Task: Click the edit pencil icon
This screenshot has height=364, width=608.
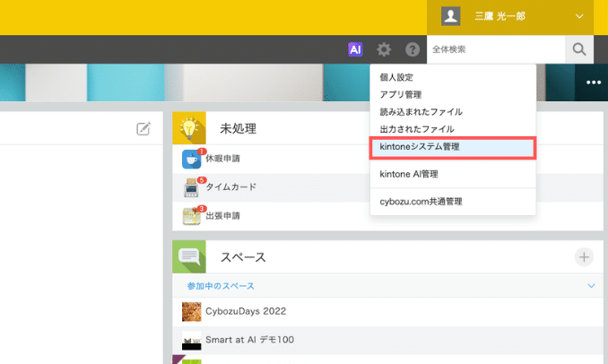Action: click(x=143, y=128)
